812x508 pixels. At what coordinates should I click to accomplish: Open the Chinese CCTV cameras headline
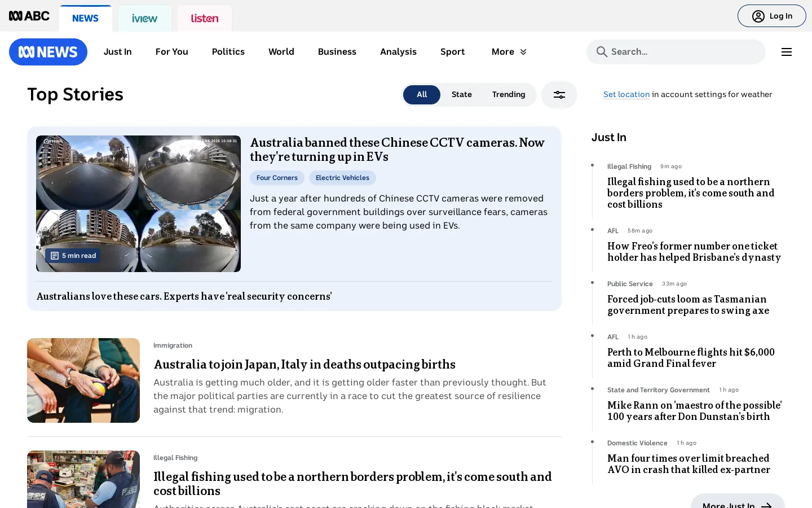point(398,150)
